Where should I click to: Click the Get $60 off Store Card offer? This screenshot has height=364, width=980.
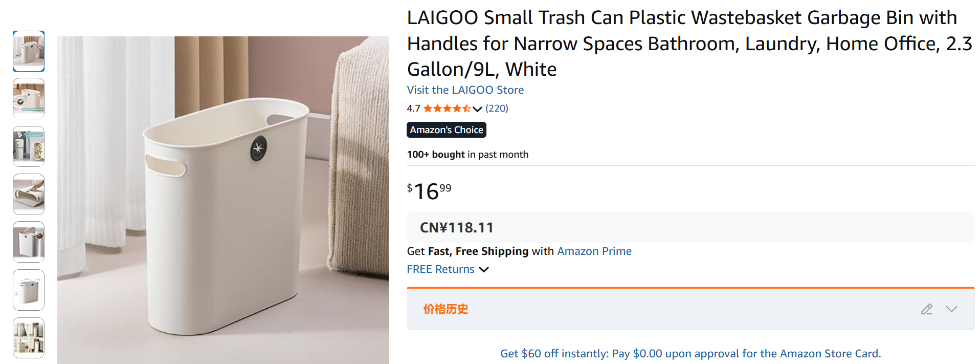690,354
